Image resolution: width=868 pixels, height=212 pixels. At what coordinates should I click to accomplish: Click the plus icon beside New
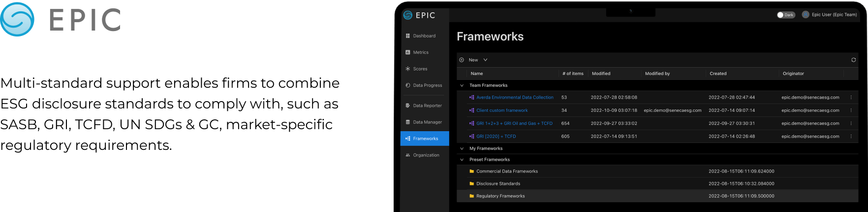[x=462, y=60]
